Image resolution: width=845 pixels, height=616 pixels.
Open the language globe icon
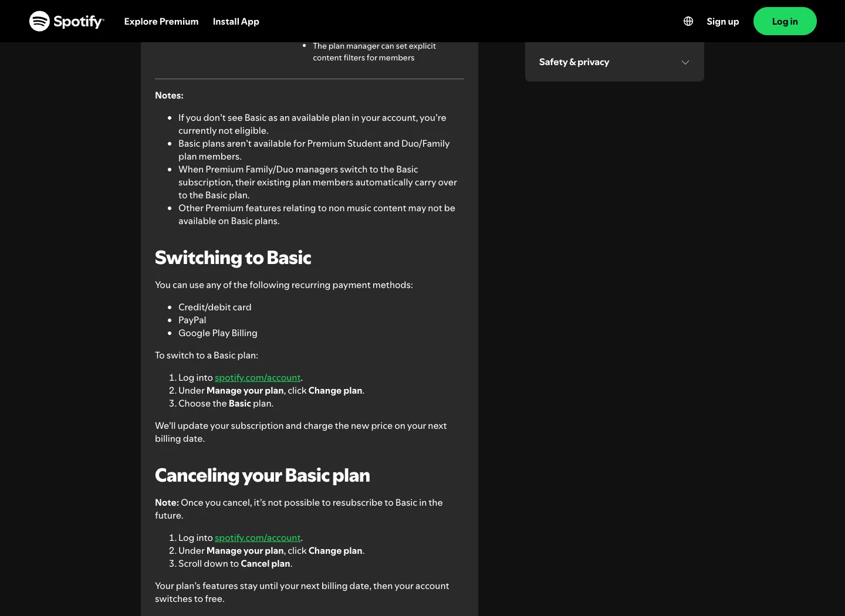(x=688, y=21)
